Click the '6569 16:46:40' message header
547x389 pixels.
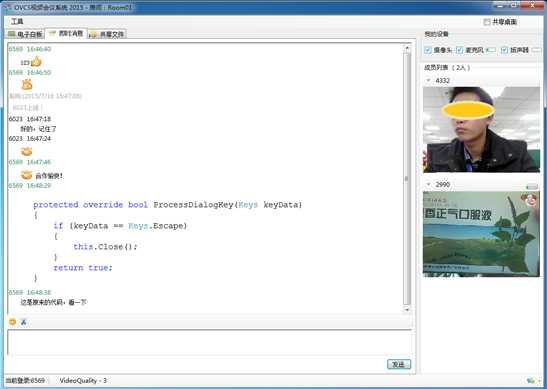coord(30,49)
